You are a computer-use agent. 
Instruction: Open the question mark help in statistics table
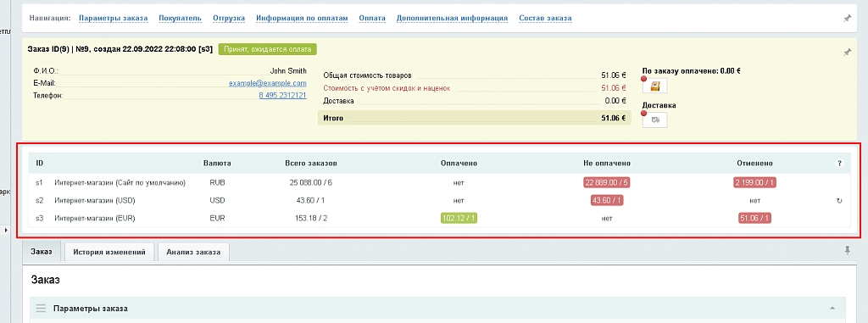[839, 164]
